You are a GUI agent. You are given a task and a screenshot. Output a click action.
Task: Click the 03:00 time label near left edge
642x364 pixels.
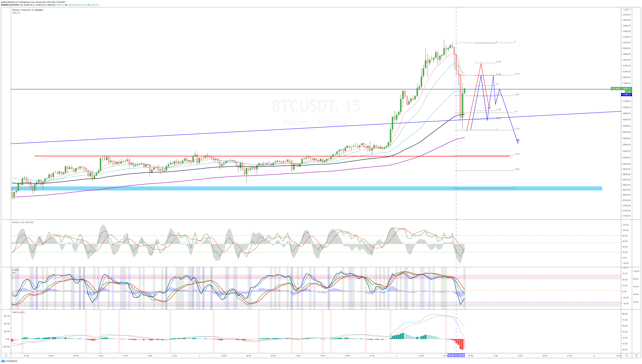click(x=26, y=355)
